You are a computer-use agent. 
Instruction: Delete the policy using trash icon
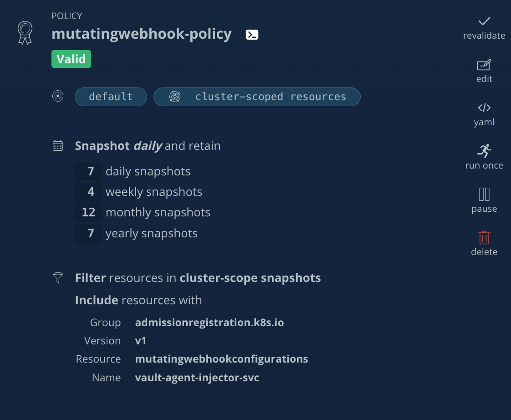[484, 237]
